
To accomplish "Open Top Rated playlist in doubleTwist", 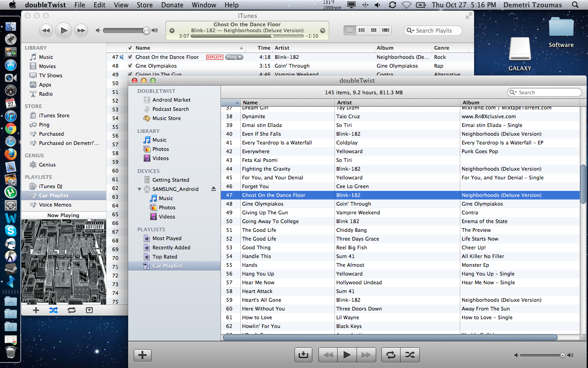I will point(164,257).
